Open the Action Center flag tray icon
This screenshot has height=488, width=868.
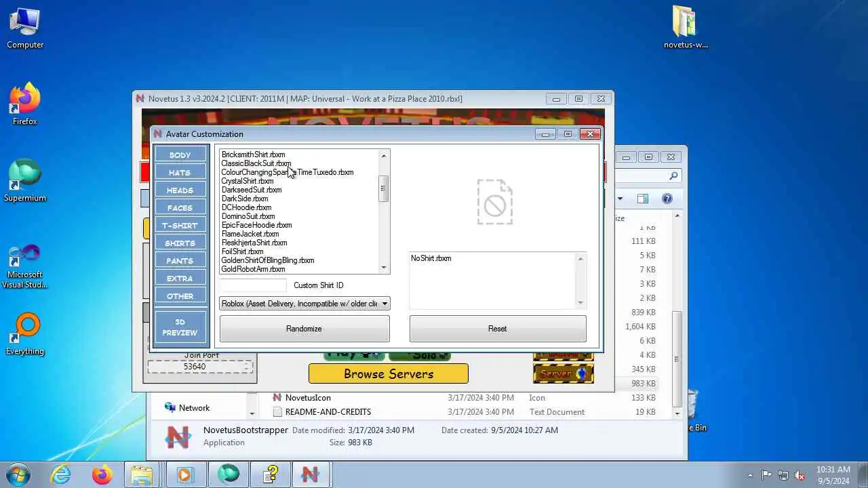767,475
